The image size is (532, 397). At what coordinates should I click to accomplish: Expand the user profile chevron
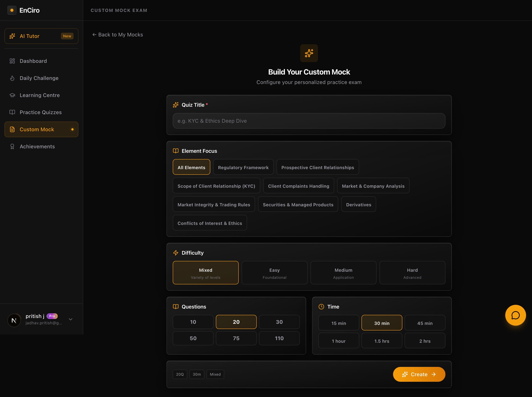click(x=70, y=319)
